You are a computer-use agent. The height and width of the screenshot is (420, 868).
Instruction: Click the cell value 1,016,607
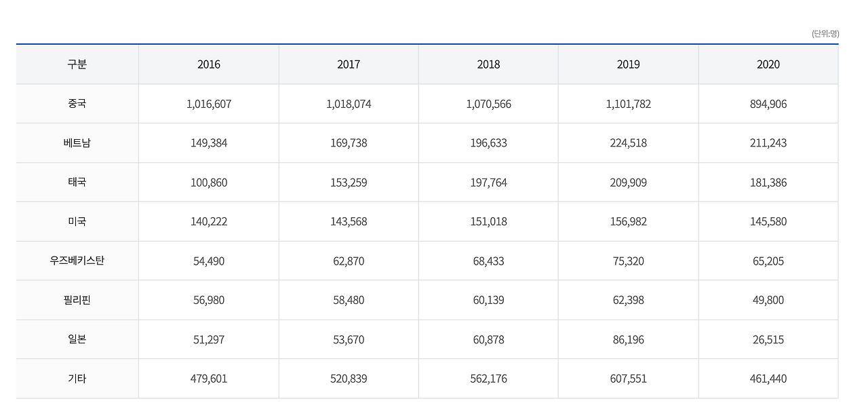click(x=209, y=104)
